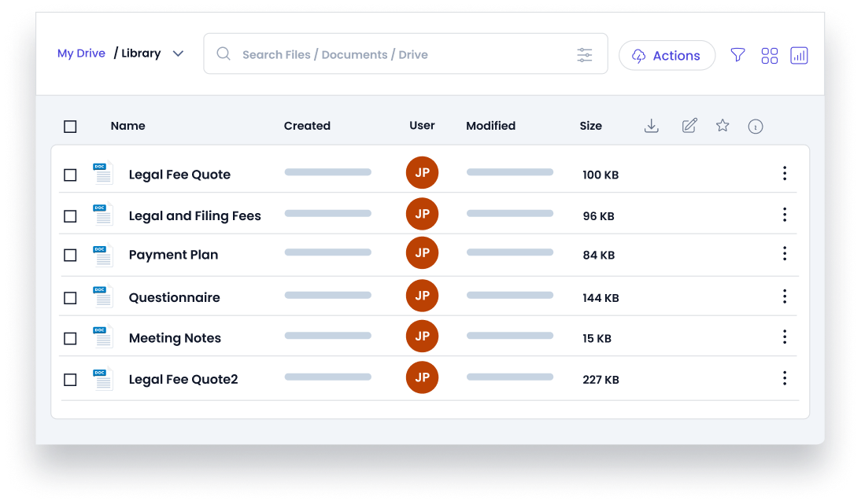Switch to grid view layout
Image resolution: width=861 pixels, height=504 pixels.
[x=769, y=55]
